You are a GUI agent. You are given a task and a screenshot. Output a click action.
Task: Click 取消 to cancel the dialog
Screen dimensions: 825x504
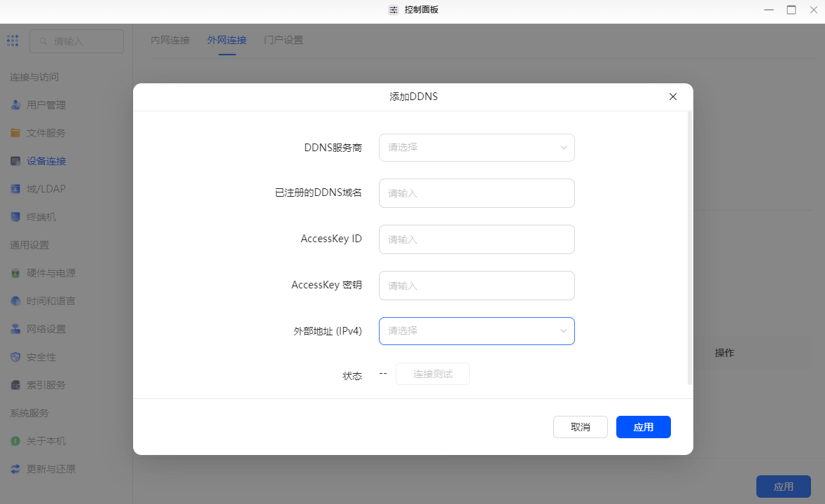click(x=581, y=427)
